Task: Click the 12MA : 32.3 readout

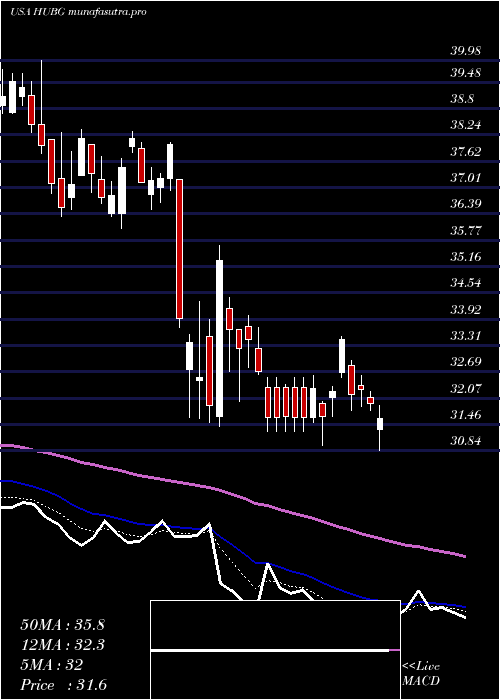Action: tap(62, 645)
